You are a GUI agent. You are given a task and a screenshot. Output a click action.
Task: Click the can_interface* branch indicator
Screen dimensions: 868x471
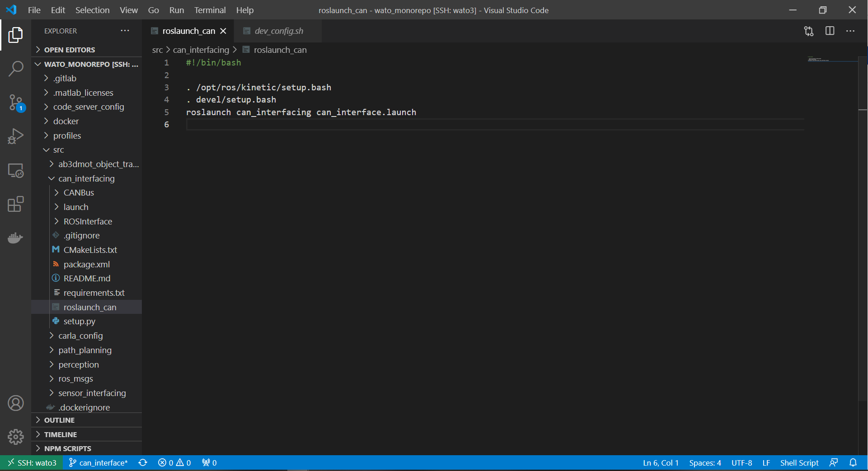click(x=98, y=463)
